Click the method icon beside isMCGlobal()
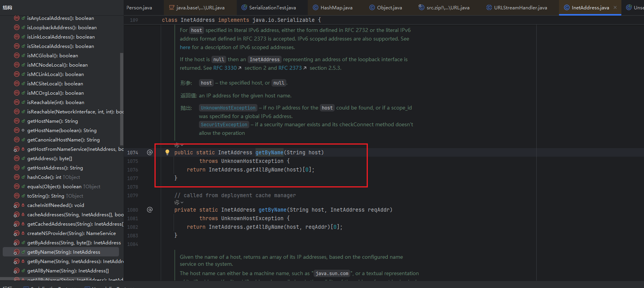The width and height of the screenshot is (644, 288). [x=17, y=56]
